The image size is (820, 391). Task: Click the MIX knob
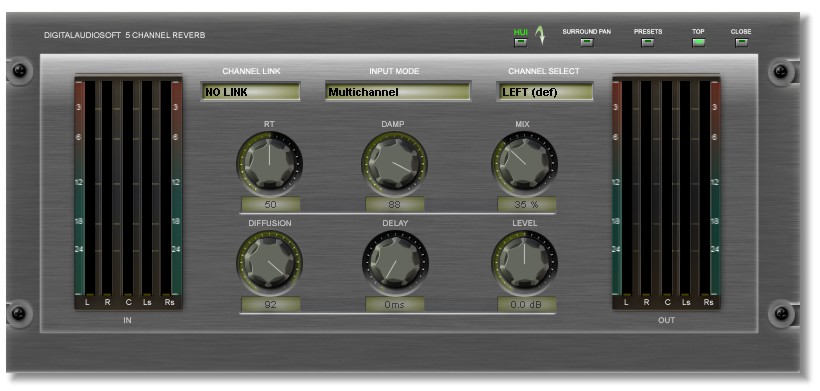coord(525,164)
